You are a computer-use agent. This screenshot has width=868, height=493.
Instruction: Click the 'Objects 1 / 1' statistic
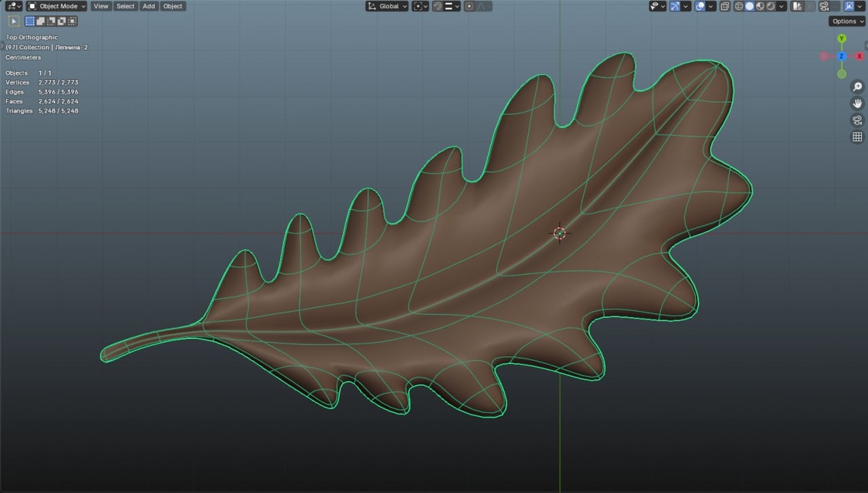coord(29,73)
